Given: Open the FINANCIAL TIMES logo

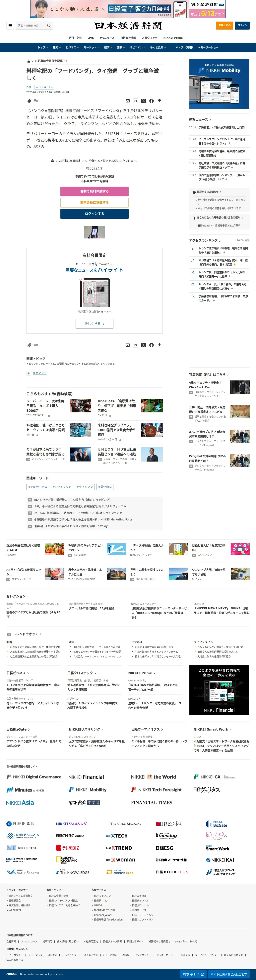Looking at the screenshot, I should (x=152, y=802).
